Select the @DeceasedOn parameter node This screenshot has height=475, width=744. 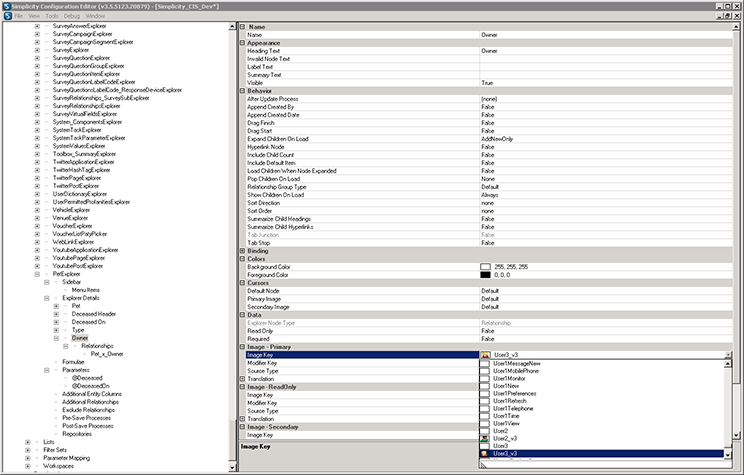tap(90, 386)
